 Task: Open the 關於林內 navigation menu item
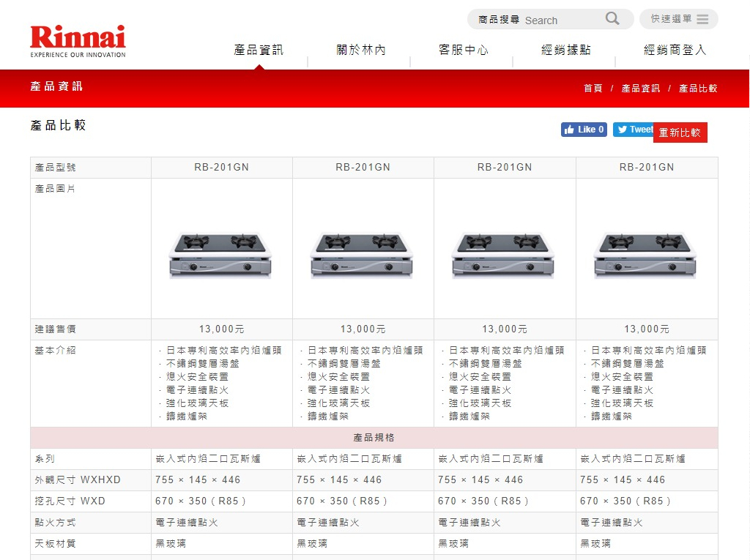pyautogui.click(x=361, y=50)
